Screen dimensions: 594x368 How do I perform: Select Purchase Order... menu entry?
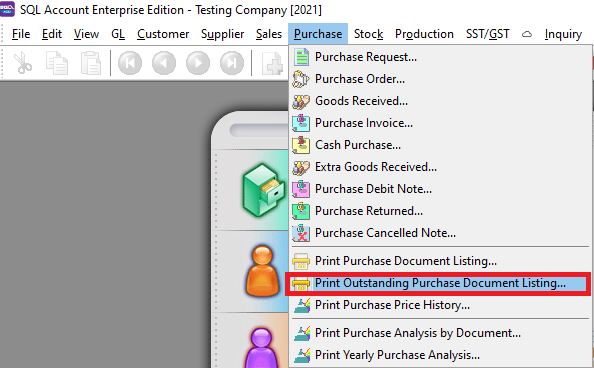pos(439,79)
